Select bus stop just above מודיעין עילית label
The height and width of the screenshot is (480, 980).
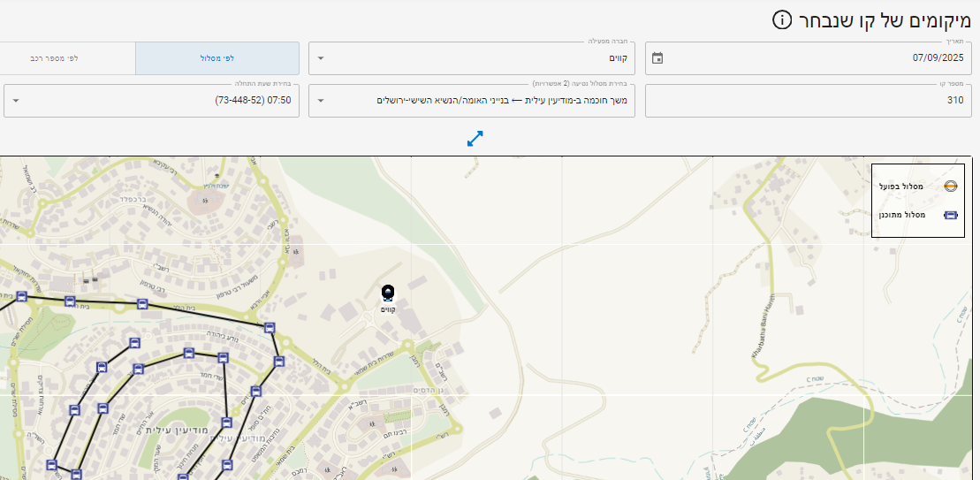[226, 423]
